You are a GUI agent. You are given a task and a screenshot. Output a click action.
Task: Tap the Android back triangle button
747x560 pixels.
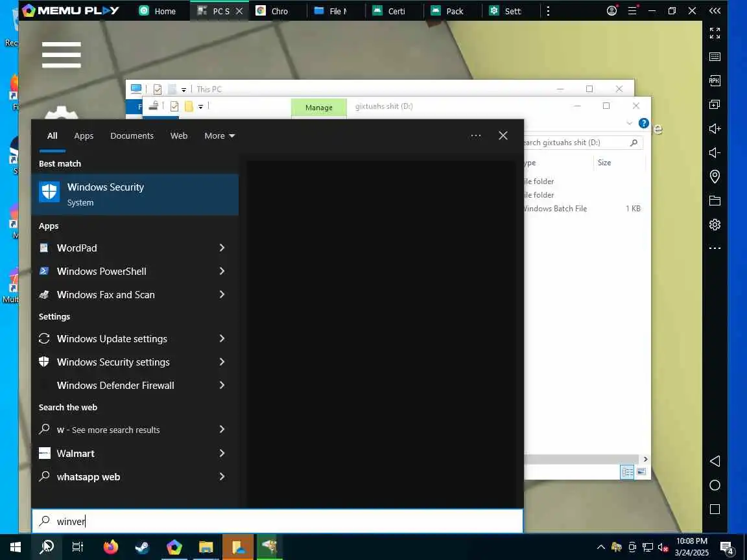[x=715, y=461]
